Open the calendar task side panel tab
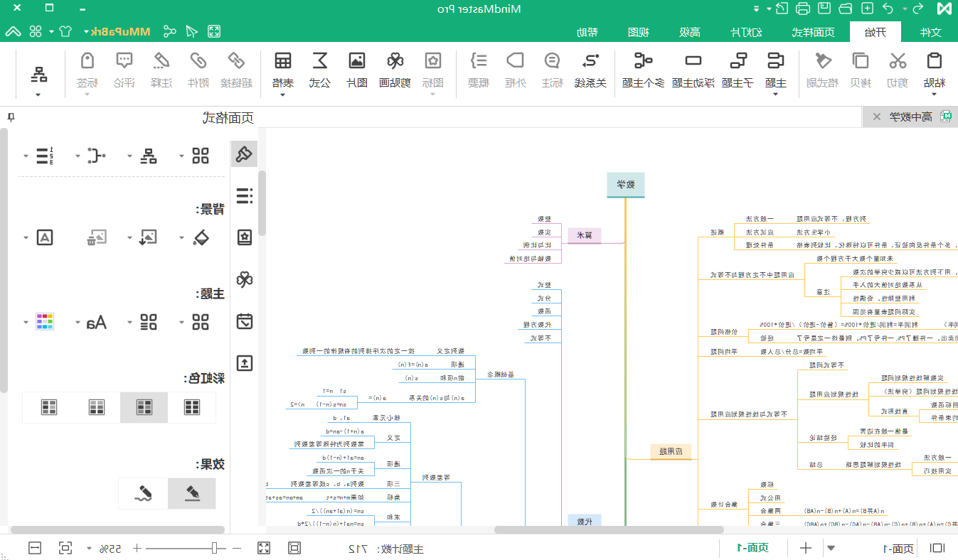Screen dimensions: 958x560 pyautogui.click(x=244, y=321)
